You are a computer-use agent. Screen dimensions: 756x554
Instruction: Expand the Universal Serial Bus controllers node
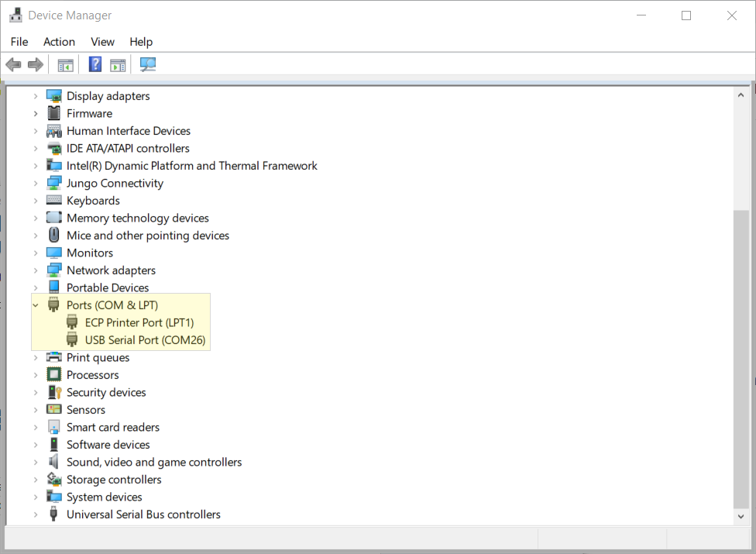36,514
